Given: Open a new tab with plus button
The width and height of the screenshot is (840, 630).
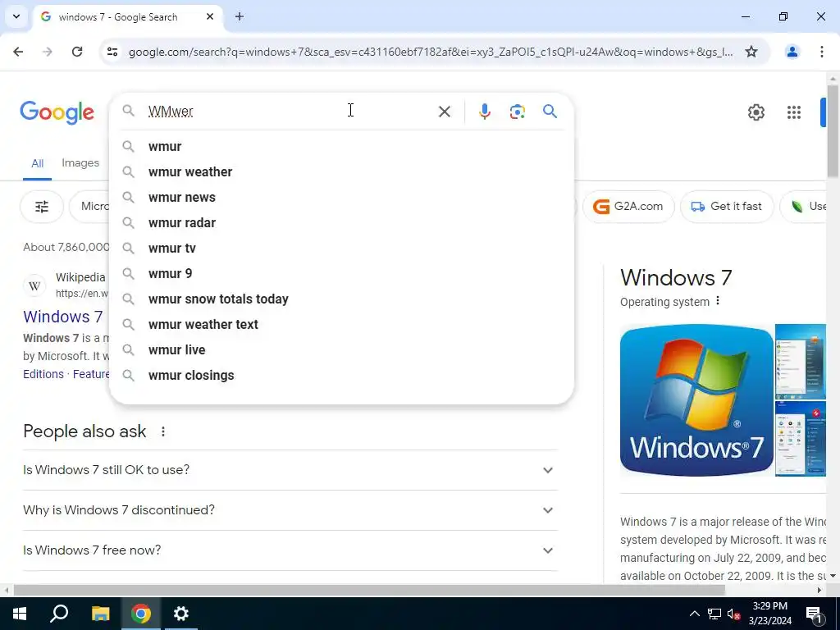Looking at the screenshot, I should point(240,16).
